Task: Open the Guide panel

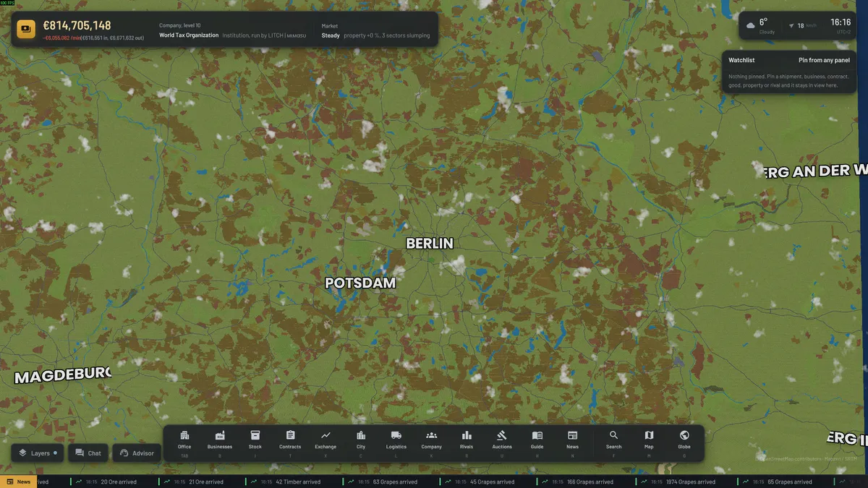Action: point(537,442)
